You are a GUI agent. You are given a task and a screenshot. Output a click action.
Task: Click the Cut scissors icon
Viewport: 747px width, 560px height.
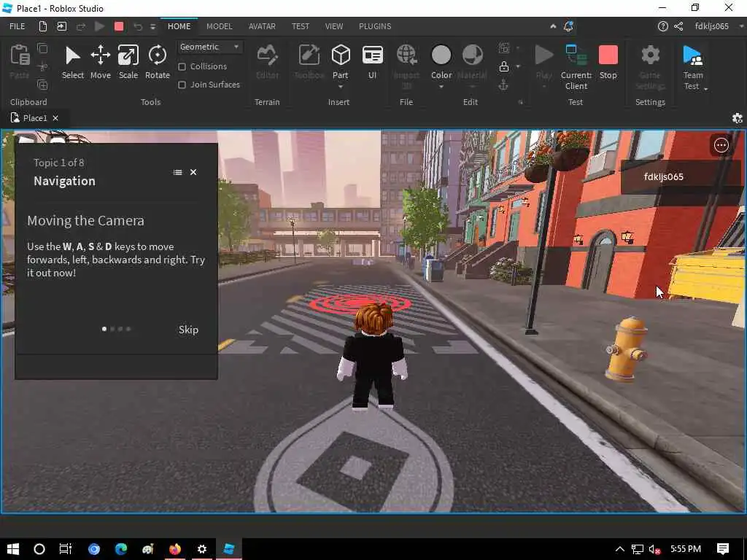click(42, 66)
